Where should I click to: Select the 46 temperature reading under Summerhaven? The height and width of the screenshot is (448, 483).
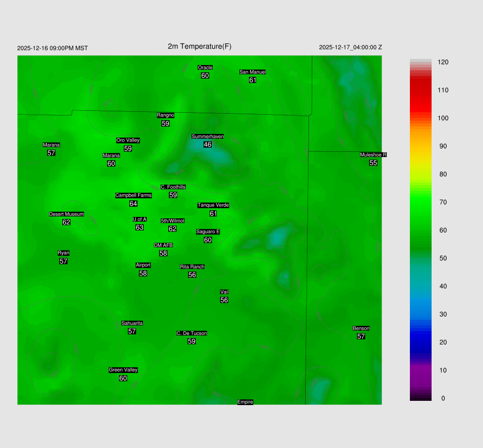(x=208, y=144)
